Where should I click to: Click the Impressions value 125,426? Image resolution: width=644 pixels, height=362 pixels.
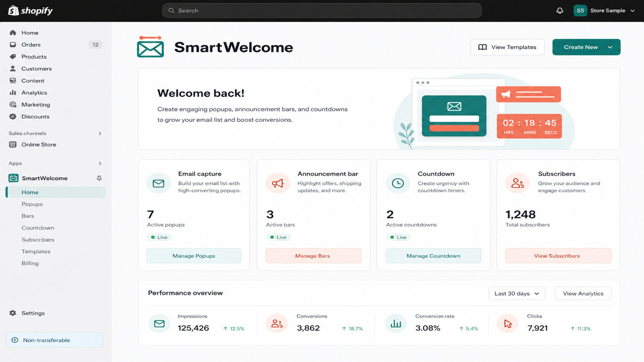(x=193, y=328)
